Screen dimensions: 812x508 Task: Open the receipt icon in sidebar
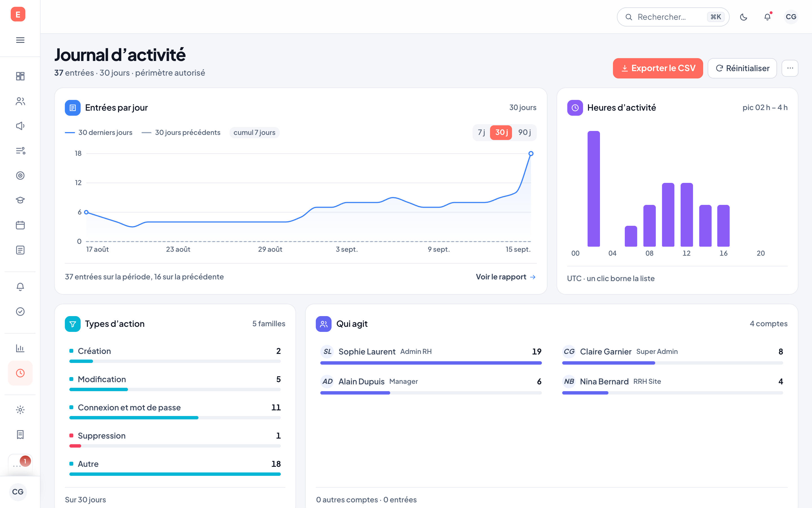tap(20, 435)
